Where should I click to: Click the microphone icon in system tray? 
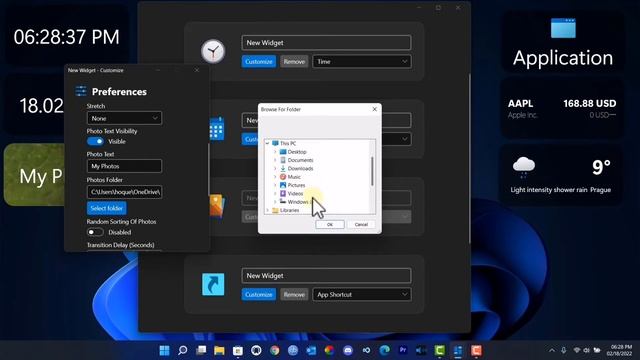click(x=564, y=350)
